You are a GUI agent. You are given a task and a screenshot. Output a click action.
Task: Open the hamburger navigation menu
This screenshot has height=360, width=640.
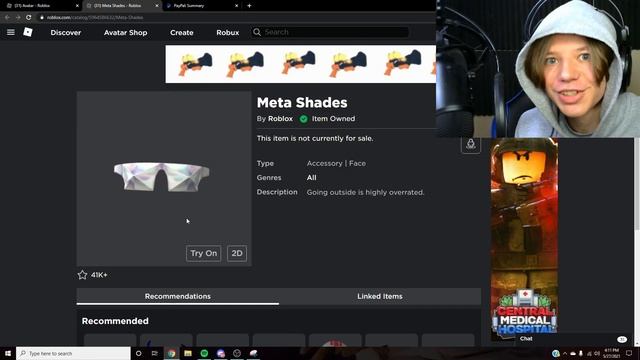pyautogui.click(x=11, y=32)
